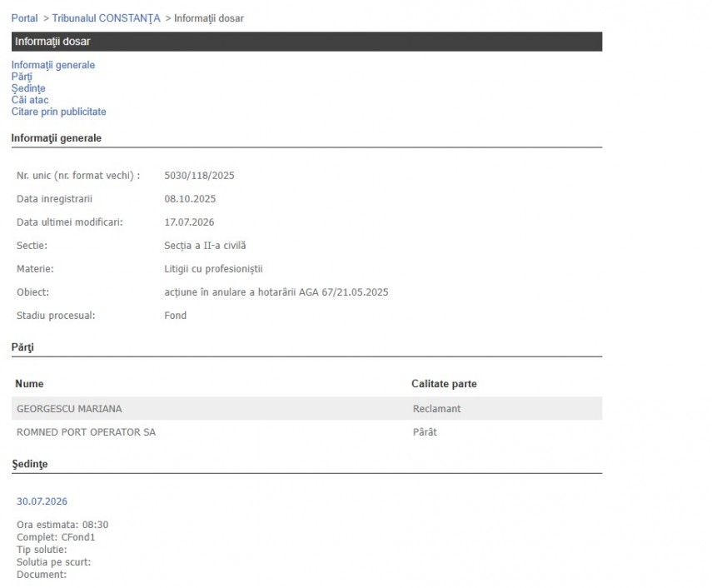Click the Obiect value text about AGA
712x588 pixels.
[x=276, y=292]
